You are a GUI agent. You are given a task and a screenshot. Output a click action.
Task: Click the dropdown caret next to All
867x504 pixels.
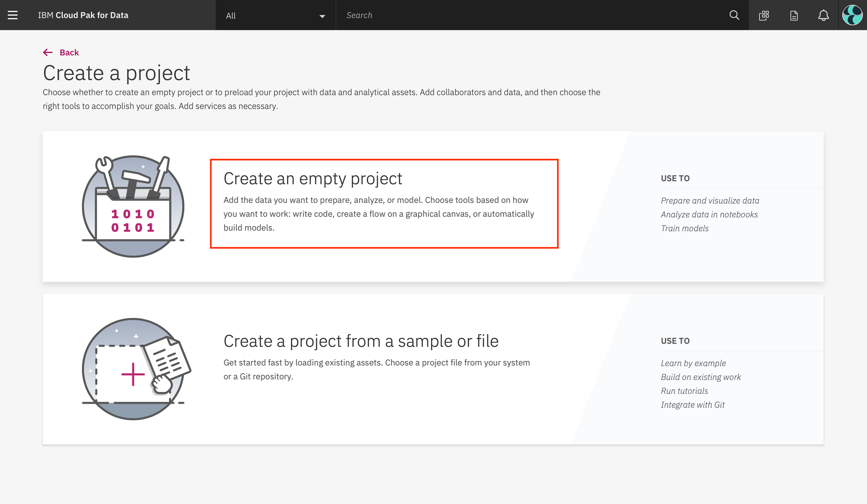322,16
